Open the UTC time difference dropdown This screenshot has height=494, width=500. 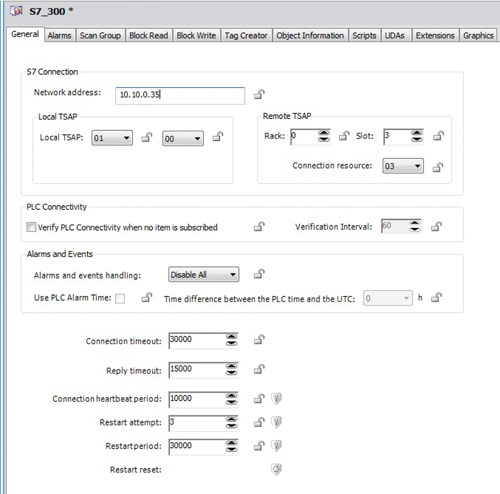pos(388,298)
